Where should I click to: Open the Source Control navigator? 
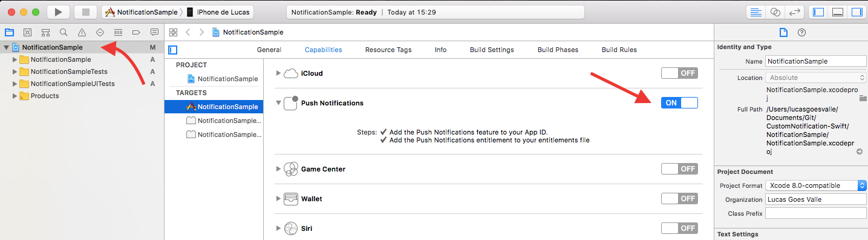pos(27,32)
